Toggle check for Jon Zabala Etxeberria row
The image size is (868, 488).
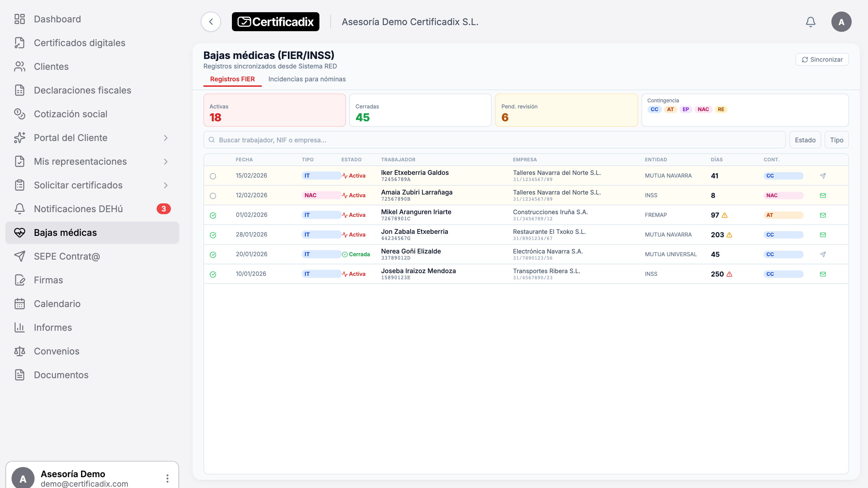[213, 235]
